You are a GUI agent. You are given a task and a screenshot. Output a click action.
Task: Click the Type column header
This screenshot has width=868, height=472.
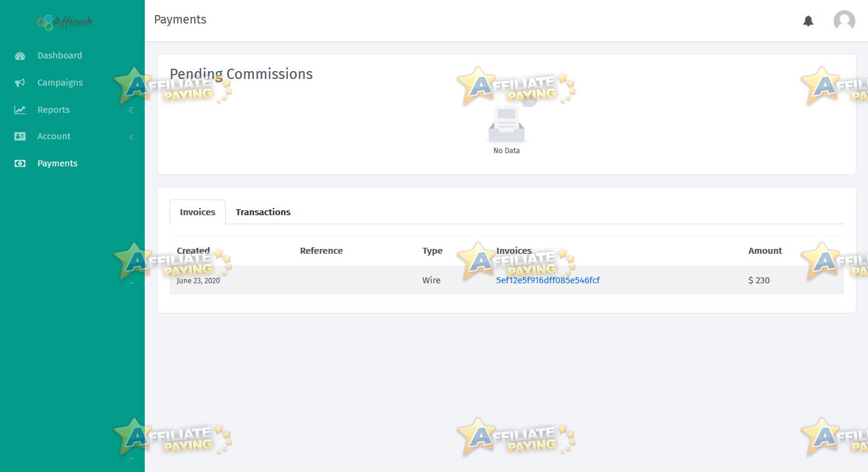pyautogui.click(x=432, y=251)
